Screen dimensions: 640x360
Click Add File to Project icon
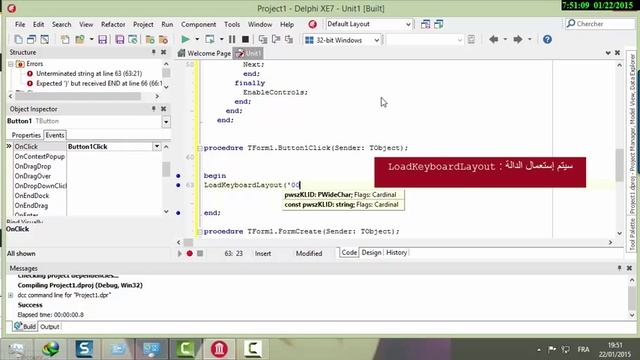[x=150, y=40]
